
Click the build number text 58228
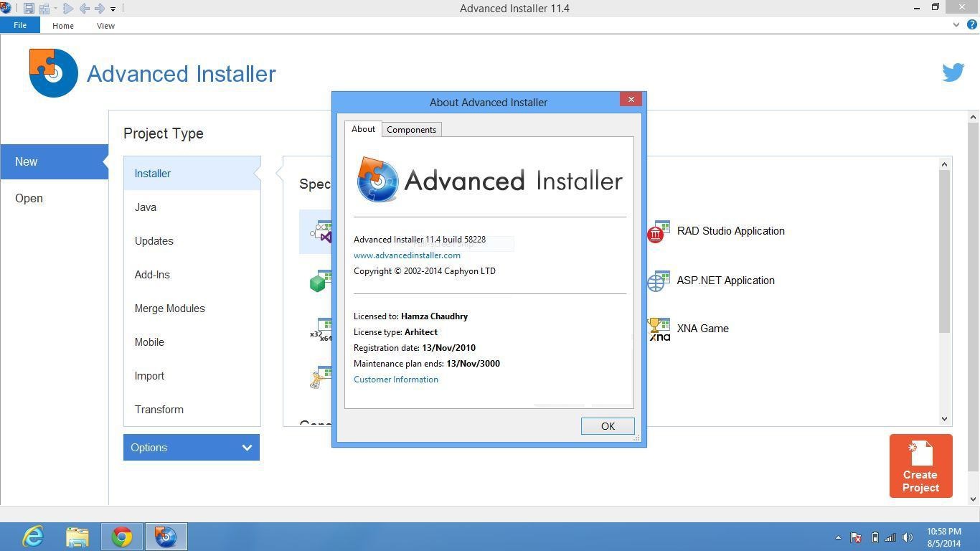coord(474,240)
